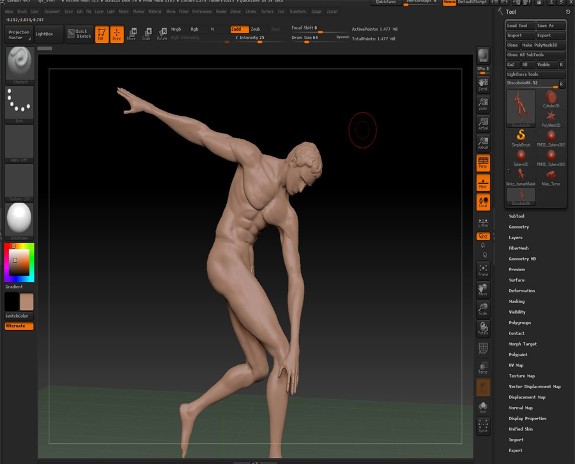Click the Quick Sketch button
This screenshot has height=464, width=575.
(x=79, y=34)
